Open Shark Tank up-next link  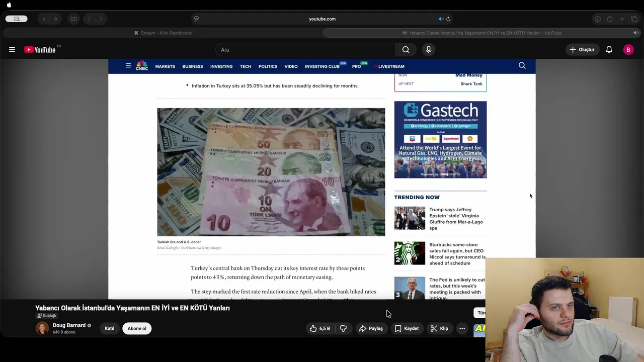pos(471,84)
